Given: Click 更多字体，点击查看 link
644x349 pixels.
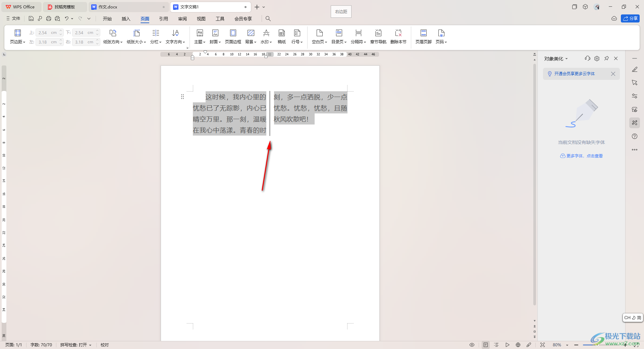Looking at the screenshot, I should pyautogui.click(x=581, y=156).
